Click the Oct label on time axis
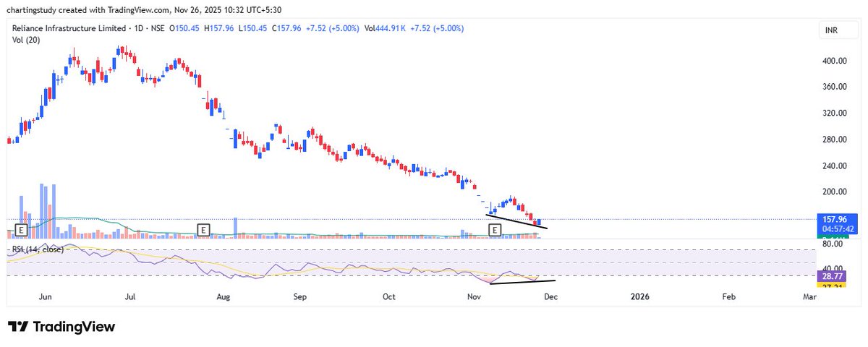 pyautogui.click(x=389, y=296)
